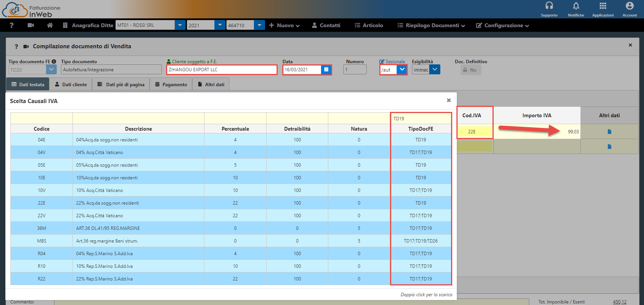The height and width of the screenshot is (305, 644).
Task: Switch to the Dati piè di pagina tab
Action: (121, 84)
